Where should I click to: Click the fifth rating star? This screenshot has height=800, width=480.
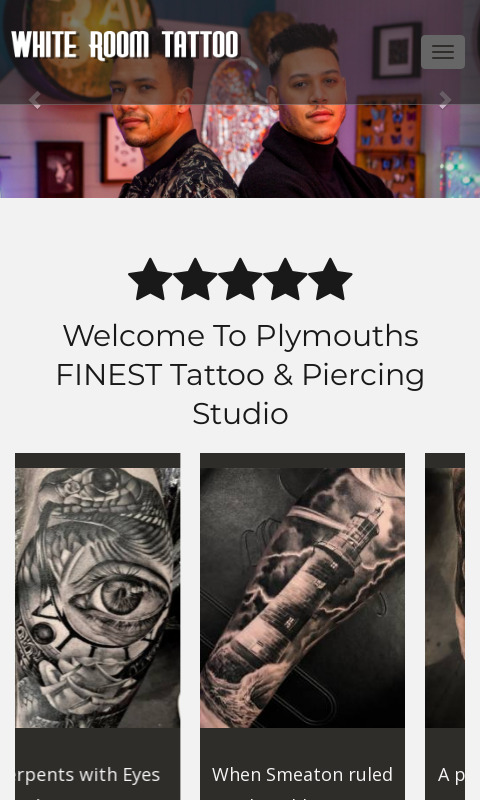(330, 279)
